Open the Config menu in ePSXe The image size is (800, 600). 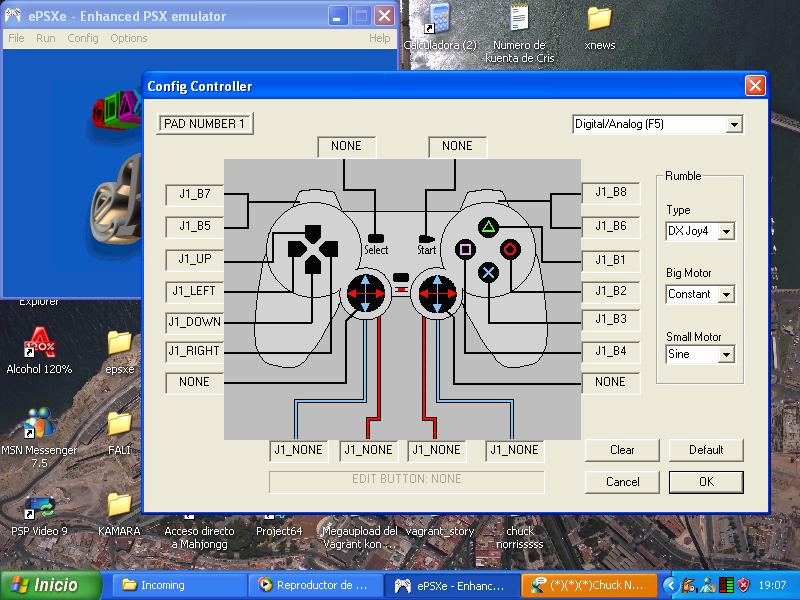tap(83, 38)
